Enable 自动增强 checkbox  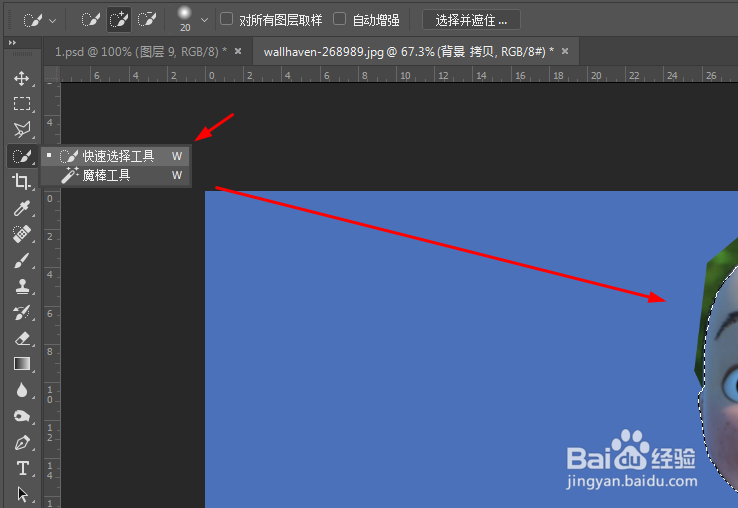pyautogui.click(x=339, y=19)
